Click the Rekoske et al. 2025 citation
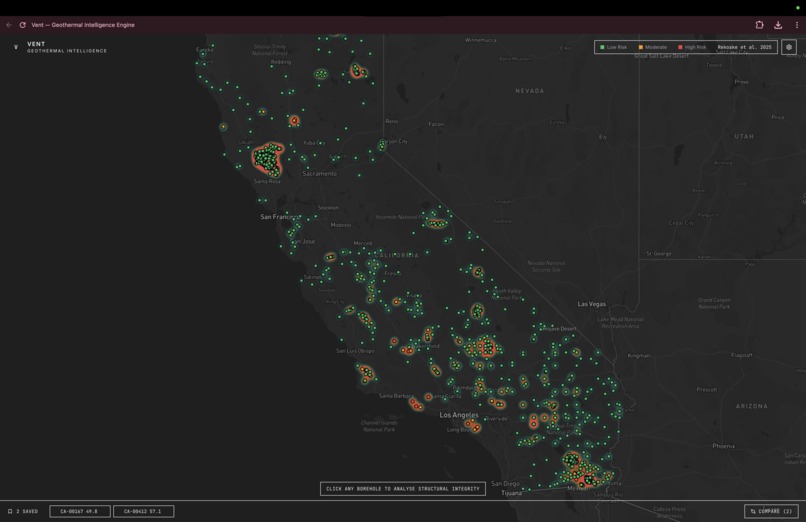 click(x=744, y=47)
